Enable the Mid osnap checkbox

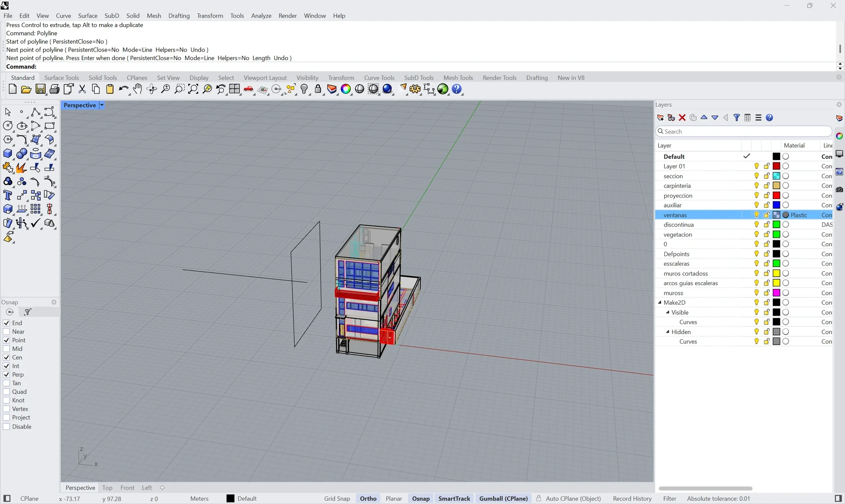tap(6, 349)
